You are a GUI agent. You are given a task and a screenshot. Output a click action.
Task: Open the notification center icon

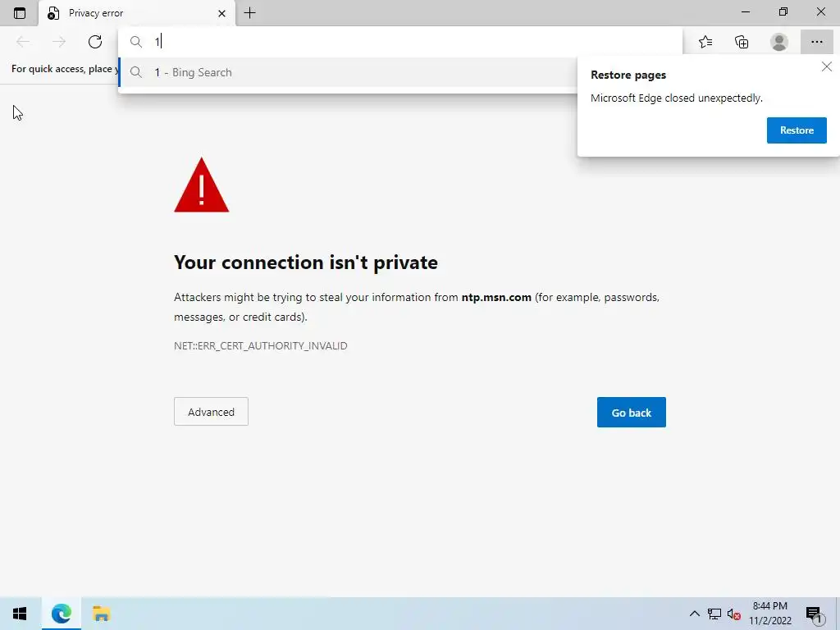815,614
